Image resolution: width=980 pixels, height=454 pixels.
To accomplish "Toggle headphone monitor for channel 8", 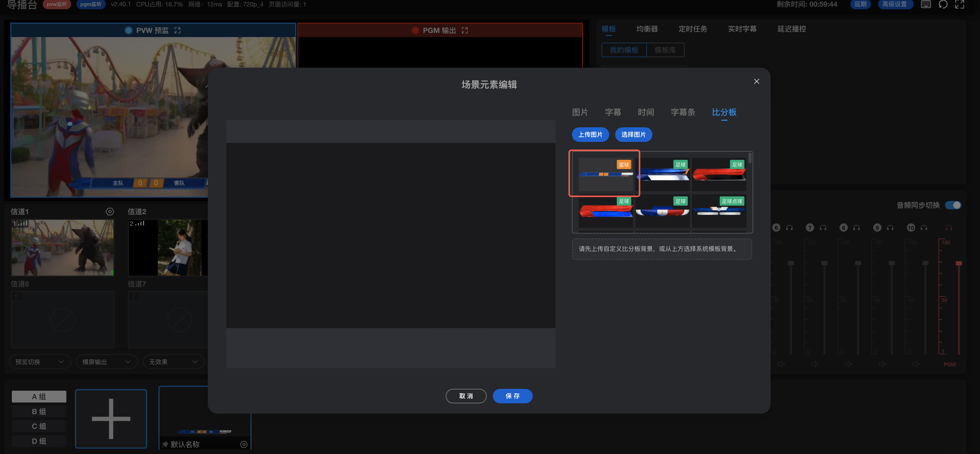I will pos(857,228).
